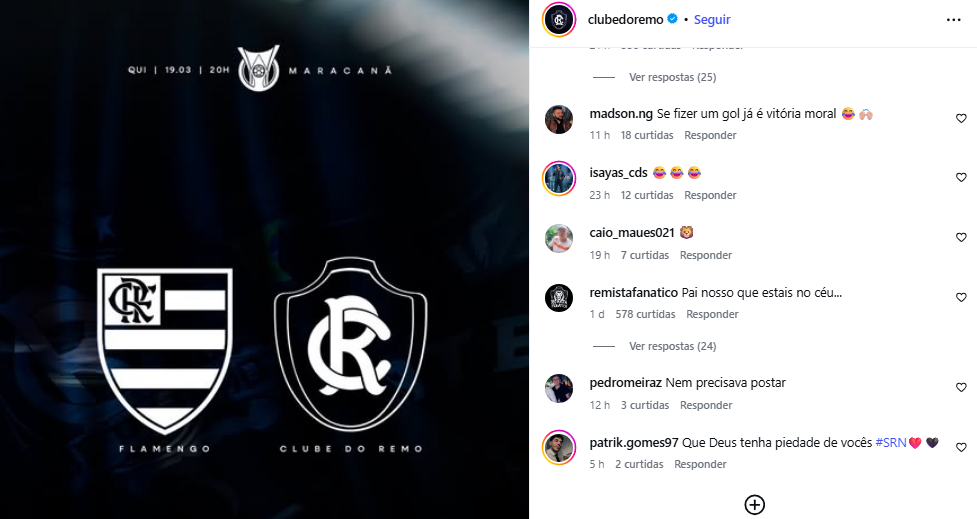Expand Ver respostas (24) replies
This screenshot has width=977, height=519.
tap(672, 346)
